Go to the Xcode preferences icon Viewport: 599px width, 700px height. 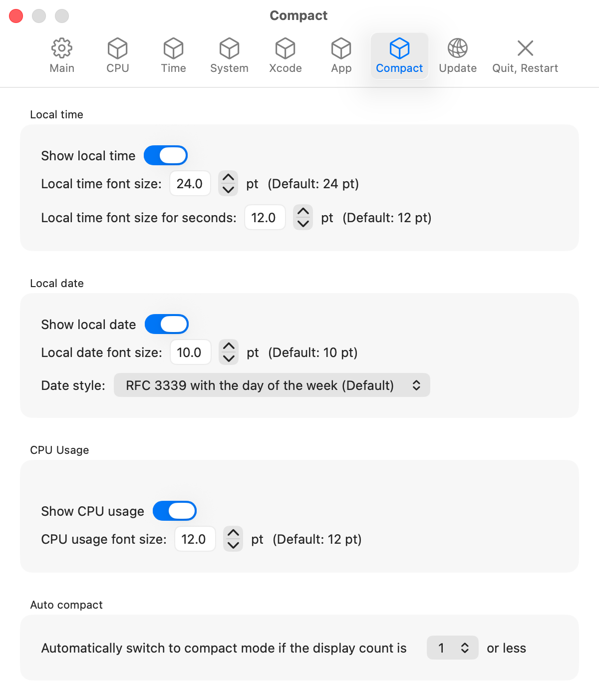(285, 49)
